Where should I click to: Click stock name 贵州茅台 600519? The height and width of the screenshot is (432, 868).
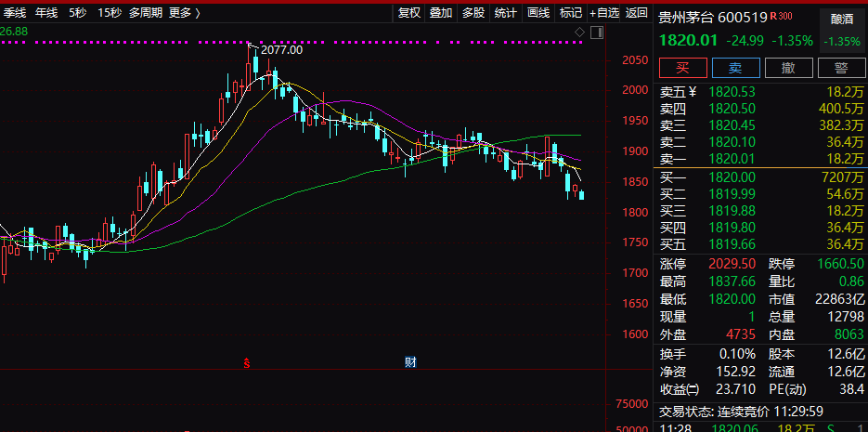coord(712,19)
